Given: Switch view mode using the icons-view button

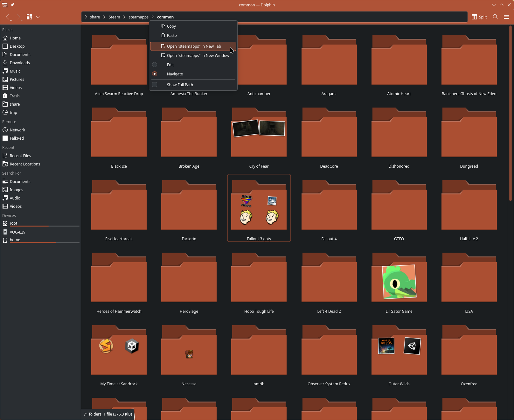Looking at the screenshot, I should 29,17.
